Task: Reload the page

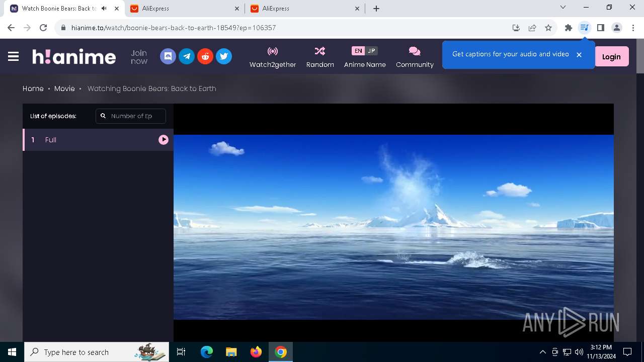Action: [x=43, y=28]
